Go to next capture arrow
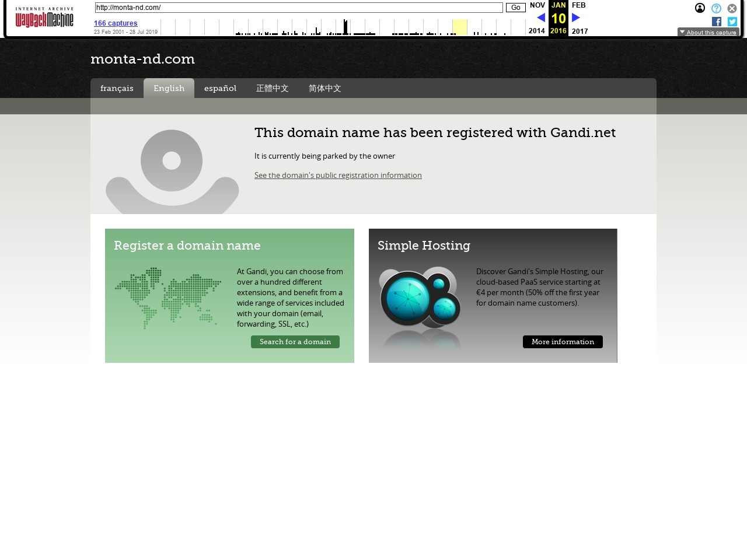This screenshot has width=747, height=560. [576, 17]
